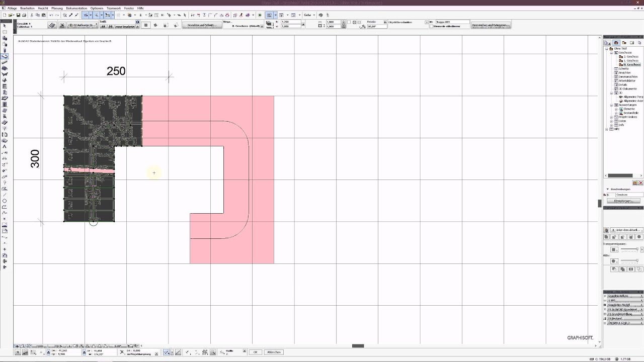Viewport: 644px width, 362px height.
Task: Collapse the Beschreibungen section triangle
Action: tap(607, 189)
